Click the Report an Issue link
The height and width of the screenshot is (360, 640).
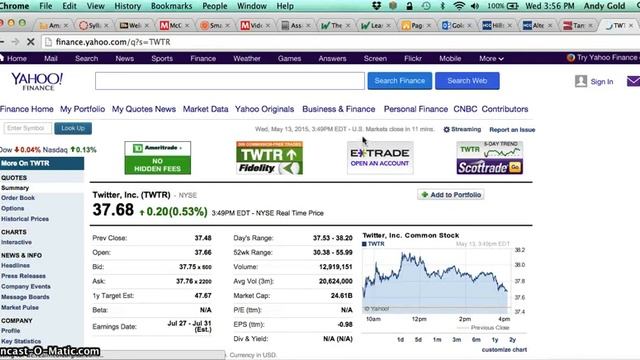tap(512, 130)
